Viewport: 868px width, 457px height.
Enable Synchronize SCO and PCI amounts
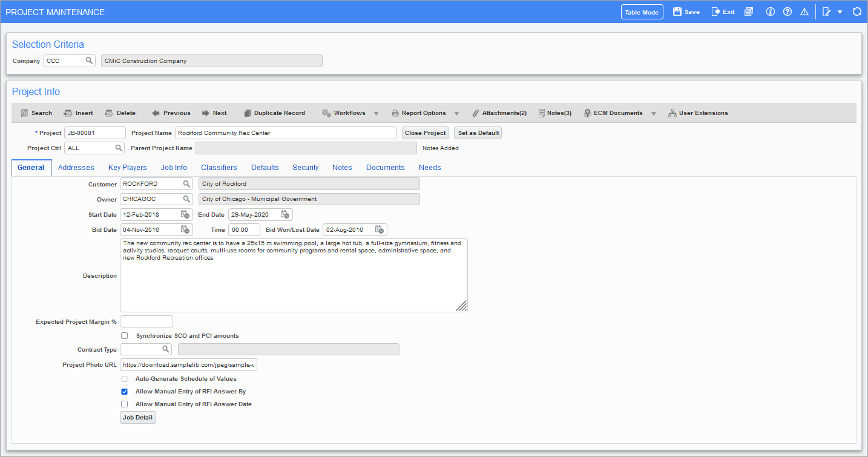(125, 336)
